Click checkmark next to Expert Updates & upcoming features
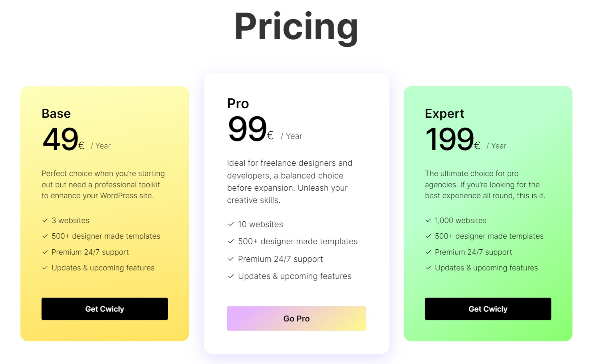The image size is (597, 364). point(428,268)
